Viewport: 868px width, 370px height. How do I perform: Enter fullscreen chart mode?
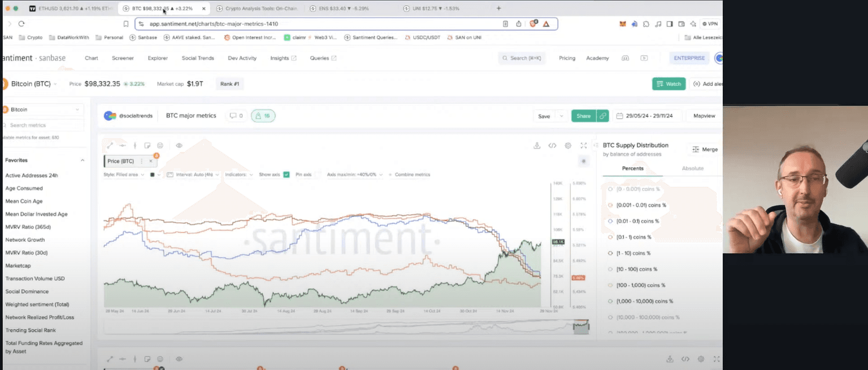584,146
